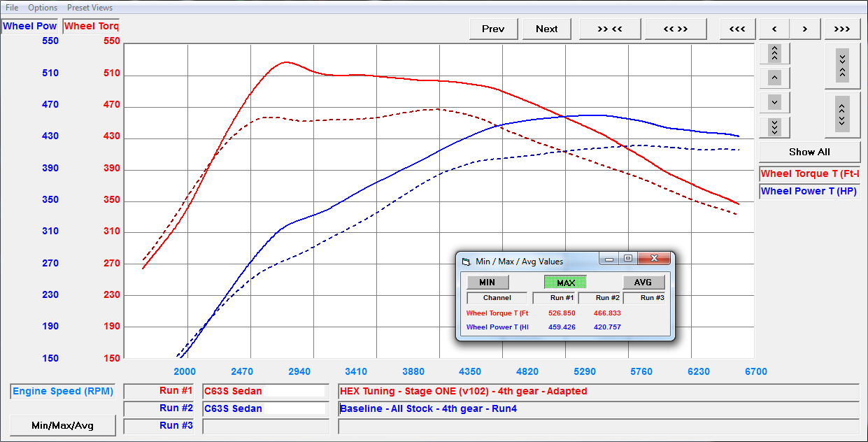
Task: Open the Engine Speed (RPM) axis selector
Action: [x=63, y=391]
